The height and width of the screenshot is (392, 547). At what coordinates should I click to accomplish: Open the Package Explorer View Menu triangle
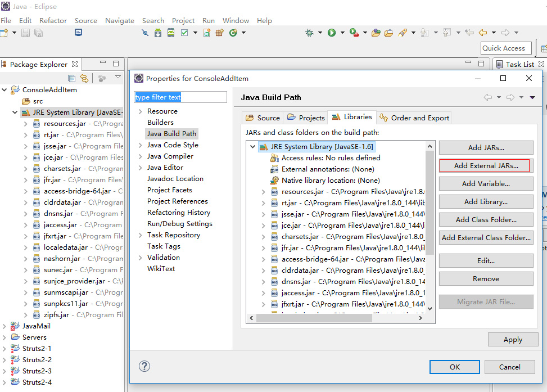[118, 77]
